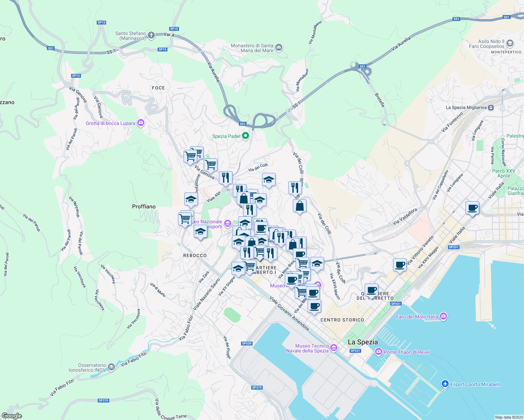Click Monastero di Santa Maria del Mare icon

(279, 48)
